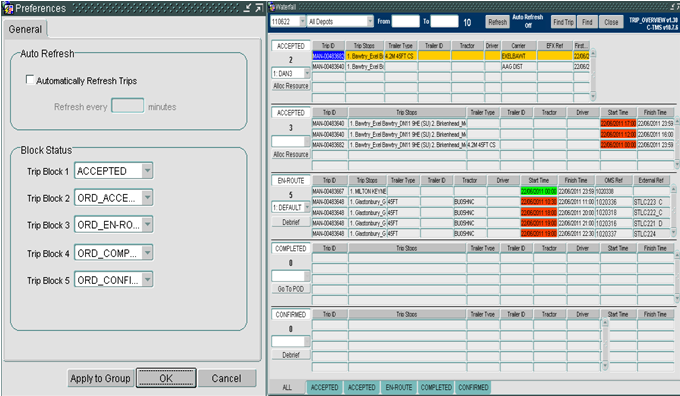Click the 1020338 OMS Ref cell
The width and height of the screenshot is (680, 396).
(x=614, y=191)
